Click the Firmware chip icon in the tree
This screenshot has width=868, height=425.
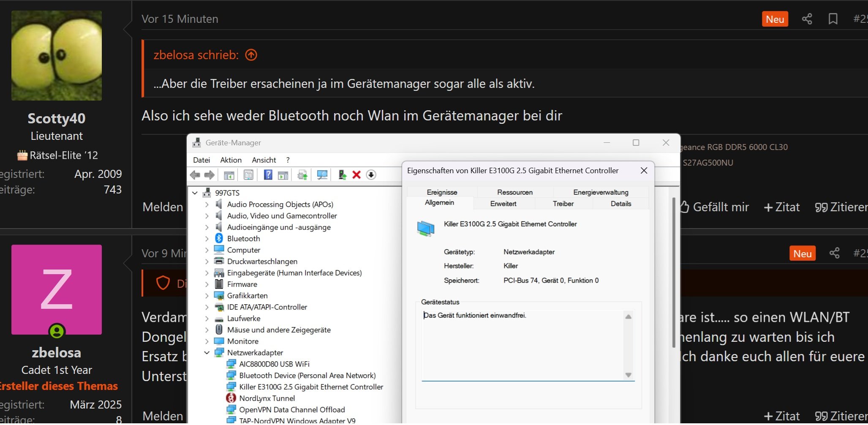coord(219,284)
